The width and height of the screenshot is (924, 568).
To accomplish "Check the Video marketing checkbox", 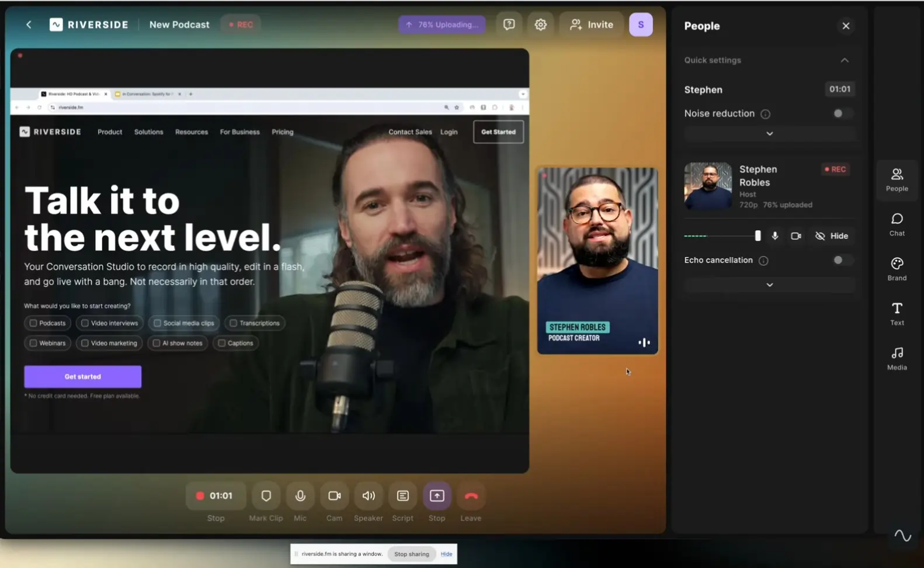I will point(85,343).
